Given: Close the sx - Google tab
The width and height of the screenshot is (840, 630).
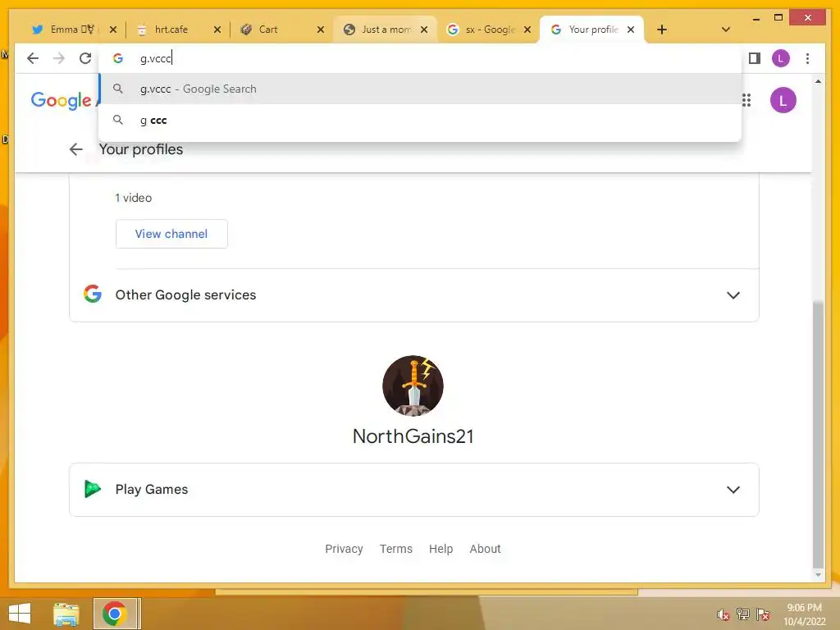Looking at the screenshot, I should tap(527, 30).
